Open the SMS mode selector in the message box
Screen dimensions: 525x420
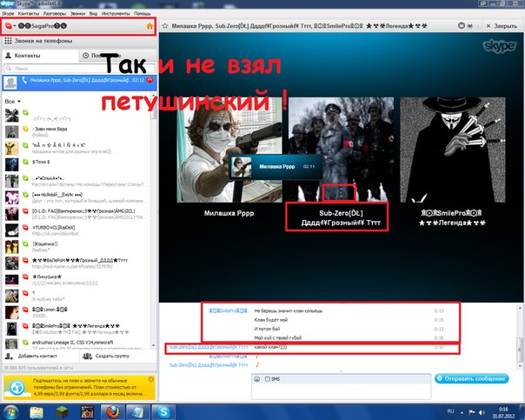(274, 380)
